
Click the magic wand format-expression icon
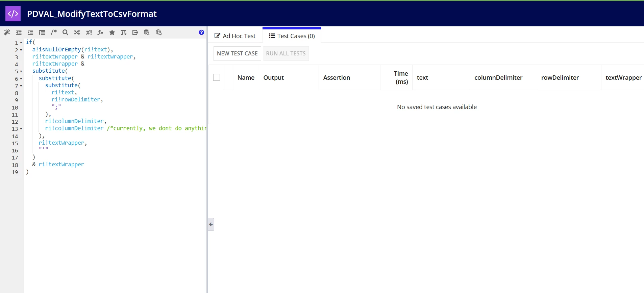point(7,32)
